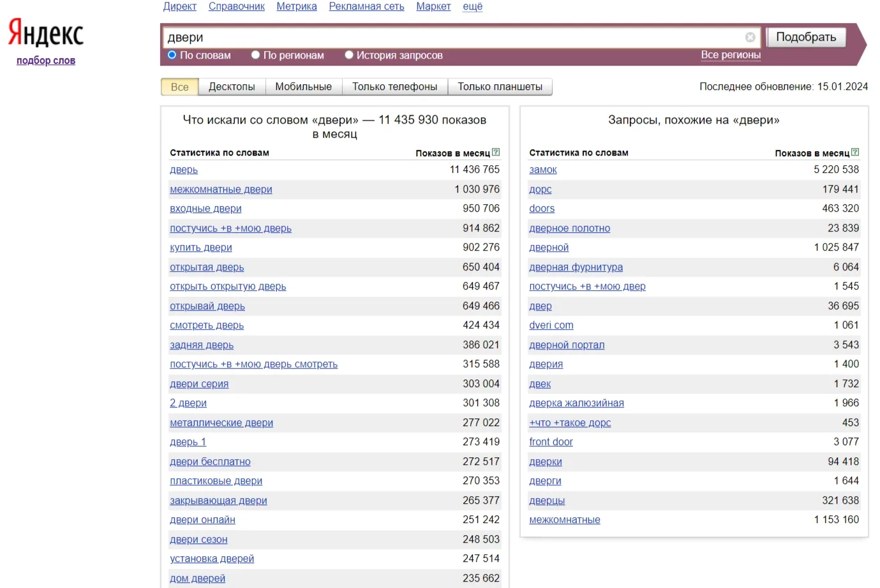This screenshot has width=880, height=588.
Task: Open the 'металлические двери' keyword link
Action: click(221, 423)
